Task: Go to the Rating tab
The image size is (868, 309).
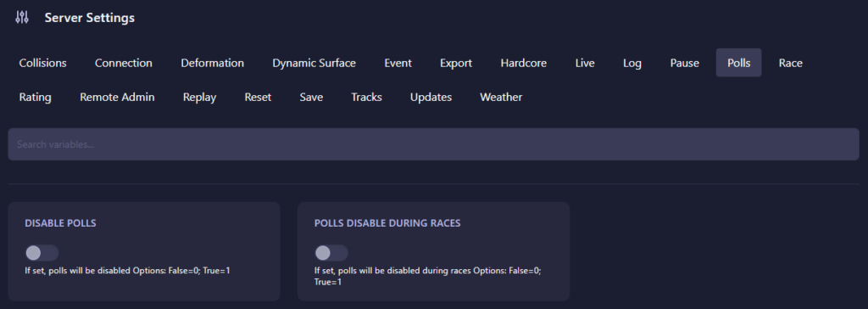Action: point(35,97)
